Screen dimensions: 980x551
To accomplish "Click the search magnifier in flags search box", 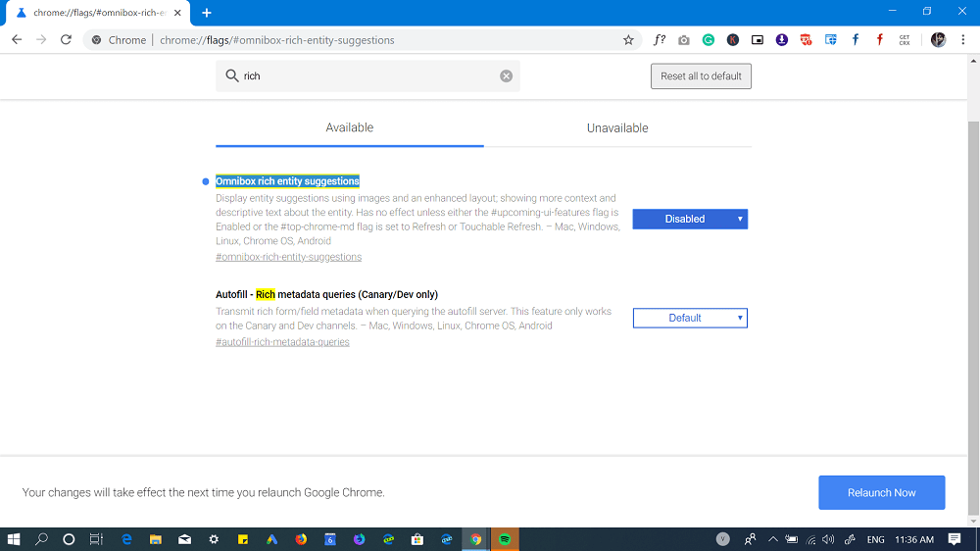I will (232, 75).
